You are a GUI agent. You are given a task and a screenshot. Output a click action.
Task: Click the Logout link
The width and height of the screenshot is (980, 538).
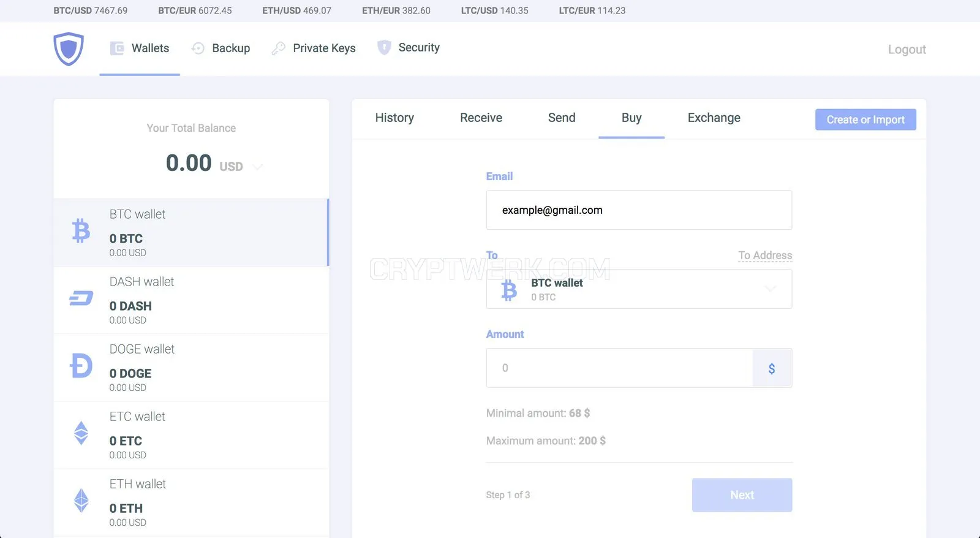click(907, 50)
